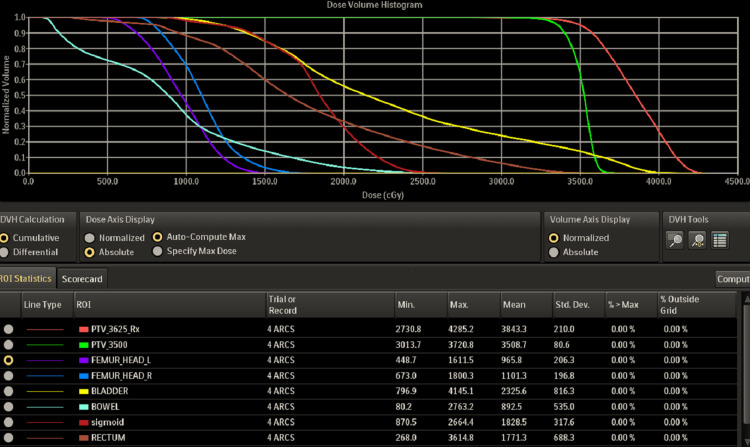Open the DVH tabular data icon

[719, 240]
